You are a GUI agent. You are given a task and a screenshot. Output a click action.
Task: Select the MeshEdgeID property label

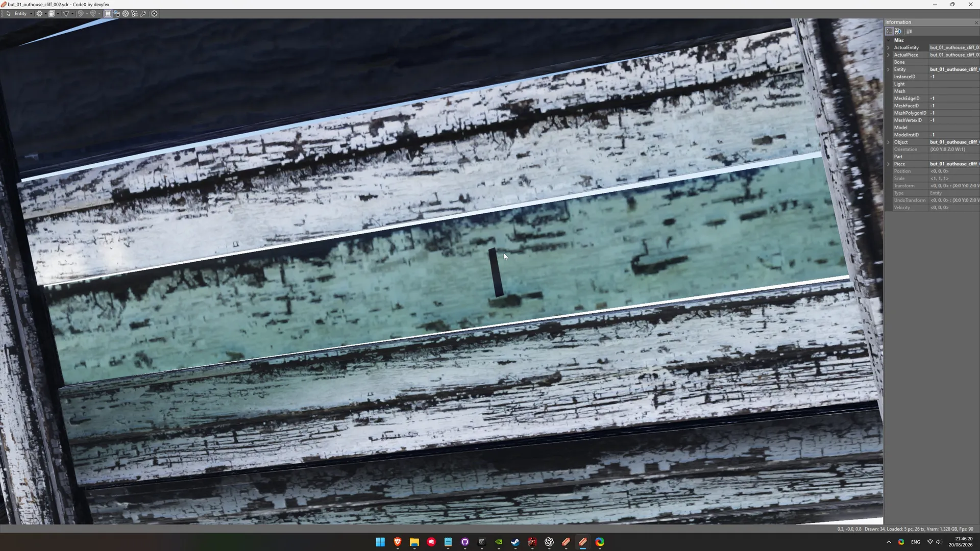point(906,98)
